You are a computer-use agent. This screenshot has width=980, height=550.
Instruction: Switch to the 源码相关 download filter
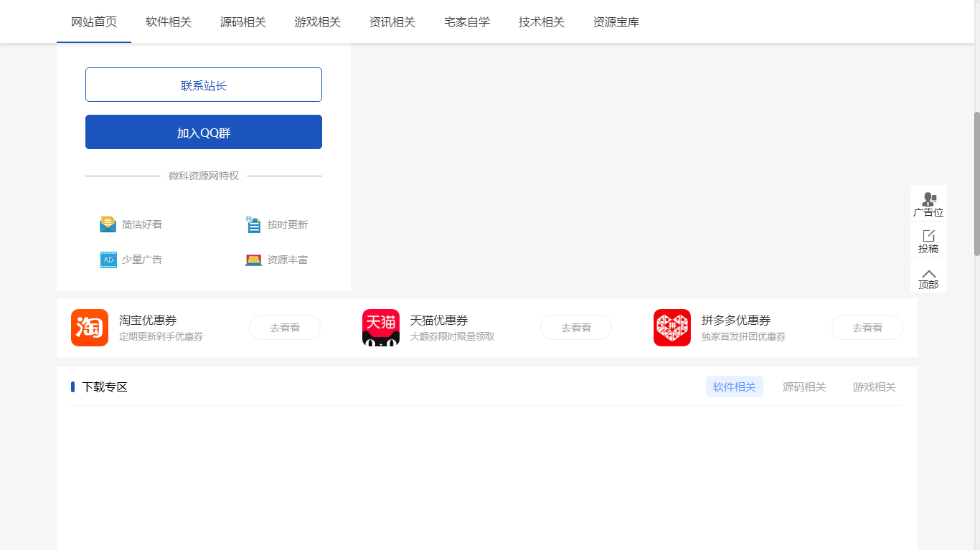coord(804,387)
